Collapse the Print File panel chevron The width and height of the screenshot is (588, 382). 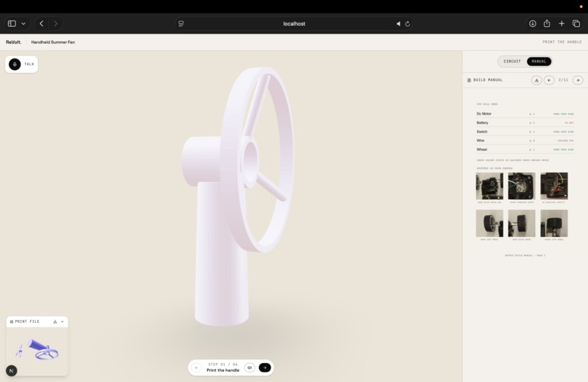click(62, 321)
